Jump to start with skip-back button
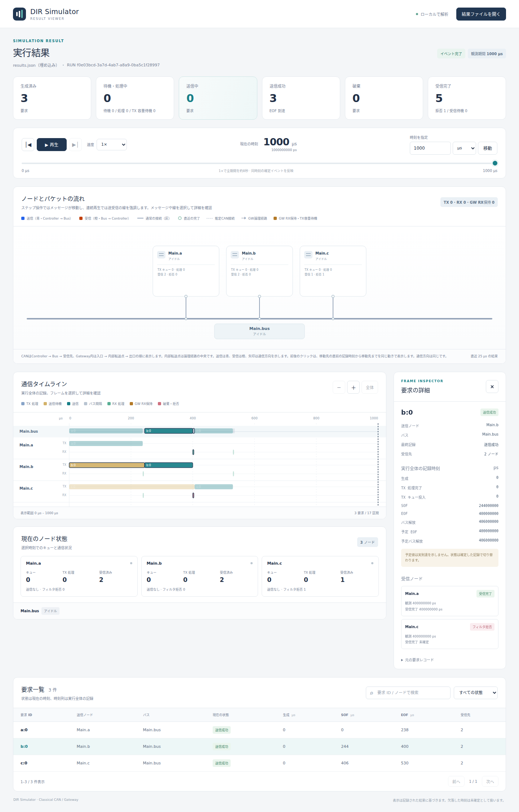This screenshot has width=519, height=812. (x=28, y=145)
